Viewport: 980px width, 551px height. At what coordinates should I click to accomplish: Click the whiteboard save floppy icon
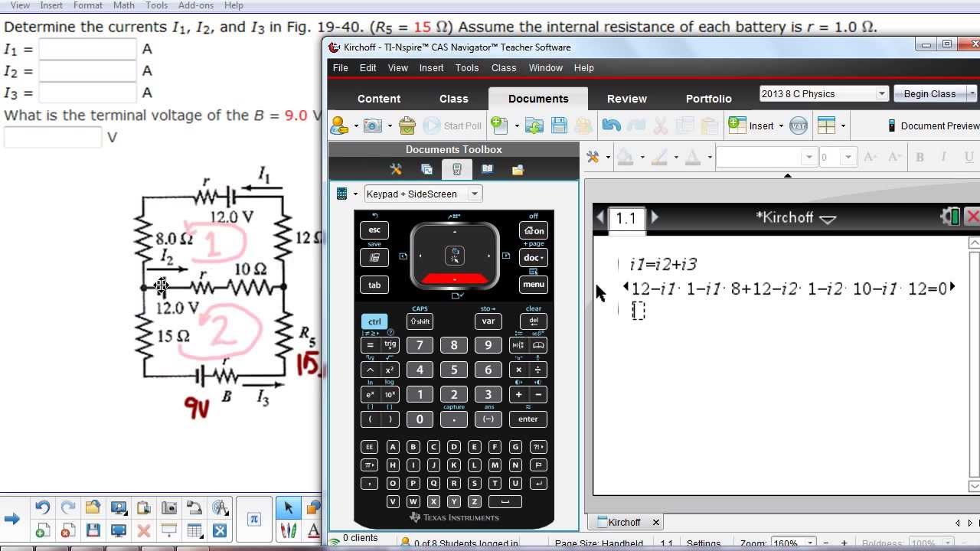[93, 530]
